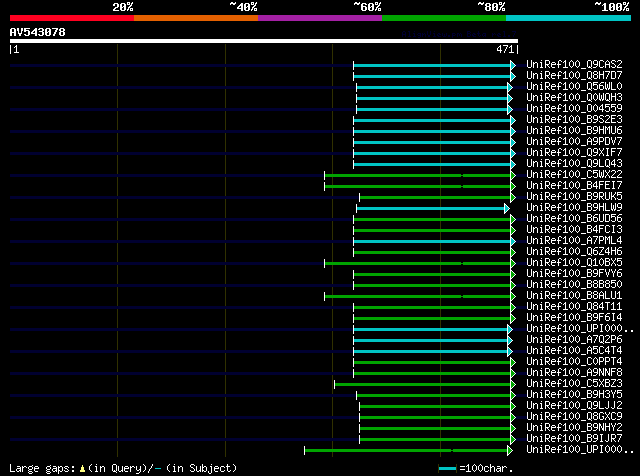Click the orange ~40% identity legend segment
The width and height of the screenshot is (640, 476).
[196, 18]
